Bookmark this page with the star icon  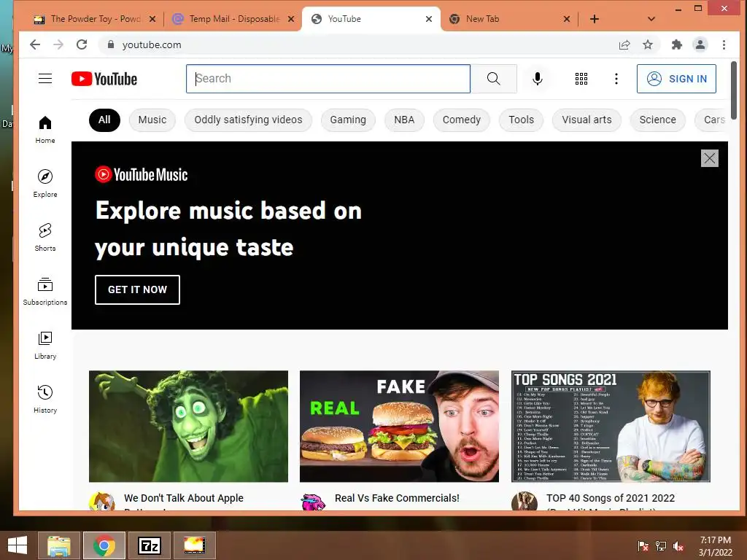pos(648,44)
